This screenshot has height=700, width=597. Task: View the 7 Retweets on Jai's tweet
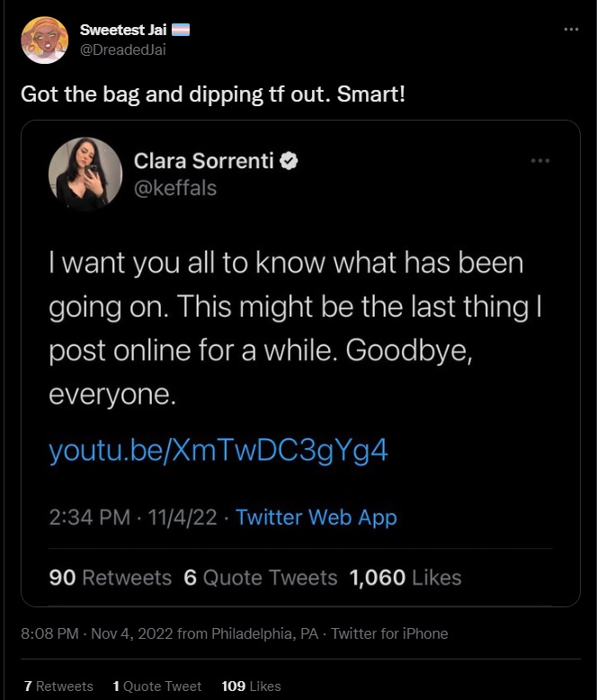coord(58,686)
